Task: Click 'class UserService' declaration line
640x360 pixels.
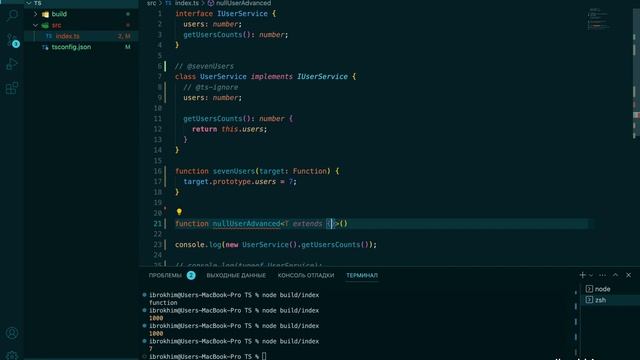Action: point(265,77)
